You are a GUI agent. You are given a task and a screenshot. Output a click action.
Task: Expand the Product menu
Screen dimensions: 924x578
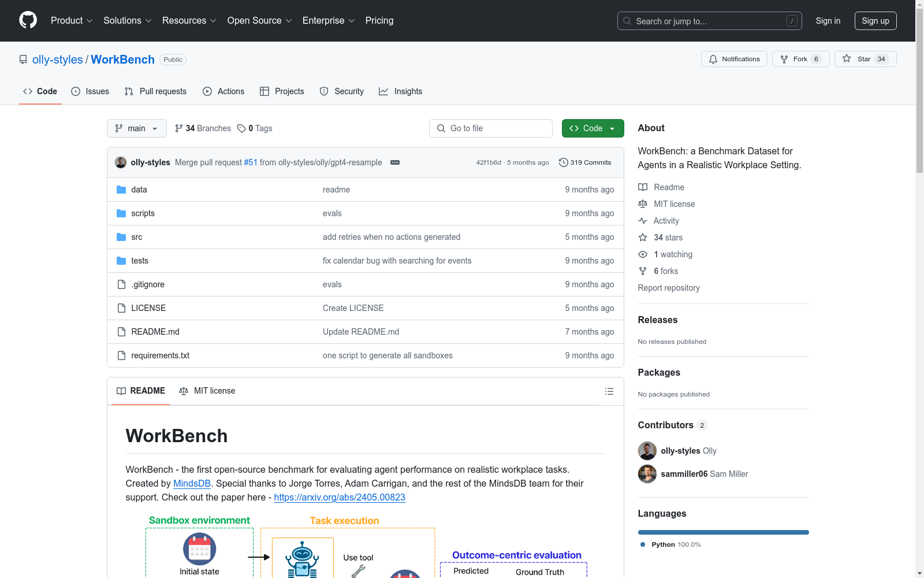tap(72, 21)
